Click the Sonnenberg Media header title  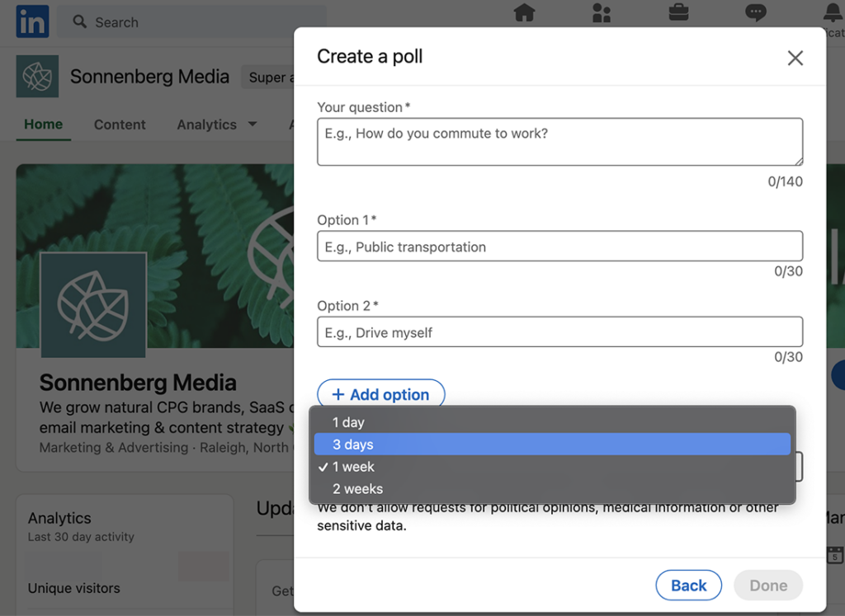150,77
